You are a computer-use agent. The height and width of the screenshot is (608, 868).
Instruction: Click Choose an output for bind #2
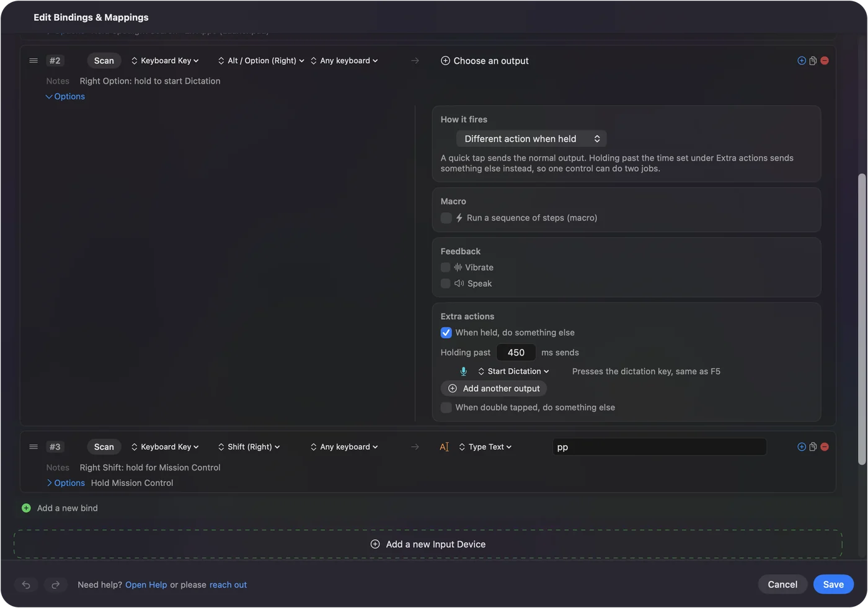click(x=485, y=61)
